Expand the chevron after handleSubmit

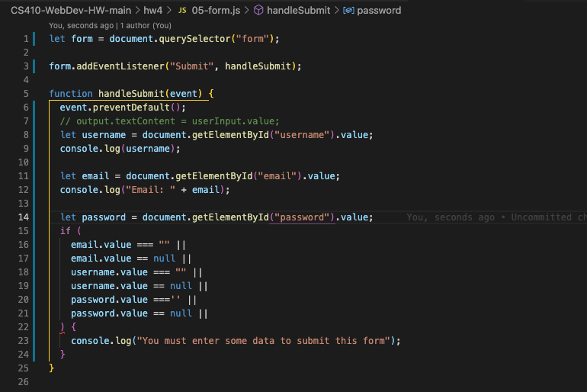[336, 11]
